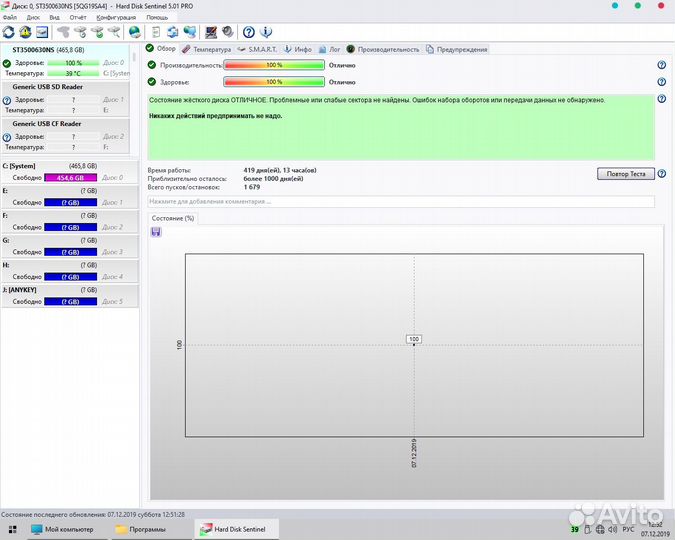Select the ST3500630NS disk entry
Viewport: 675px width, 540px height.
click(65, 61)
